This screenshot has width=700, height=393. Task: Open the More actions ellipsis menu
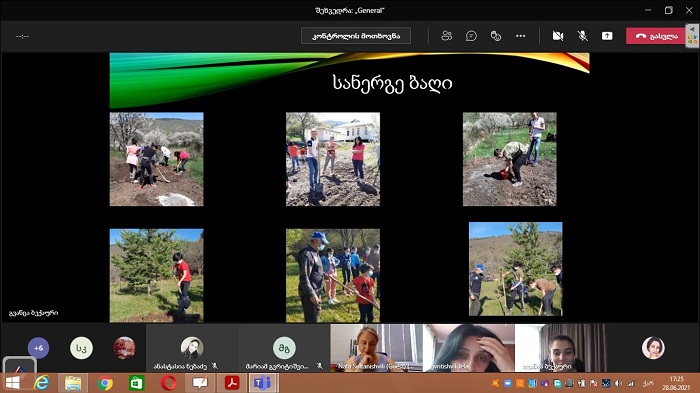521,36
